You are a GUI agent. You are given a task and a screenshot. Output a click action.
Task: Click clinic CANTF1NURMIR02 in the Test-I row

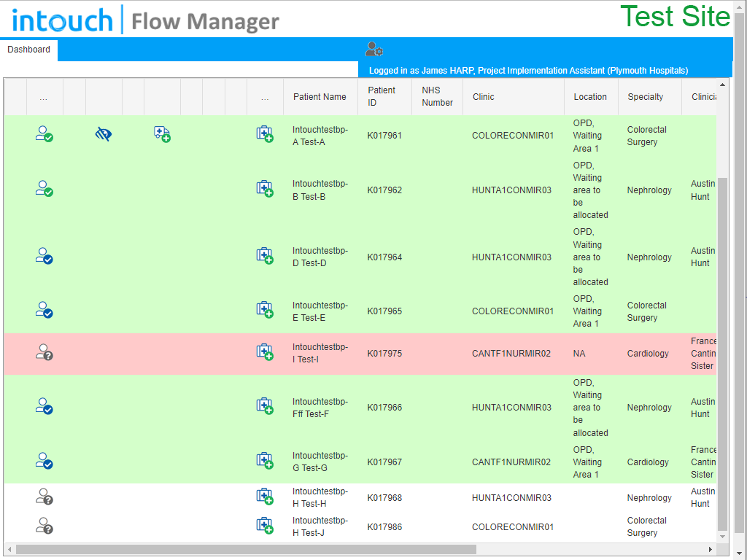511,354
